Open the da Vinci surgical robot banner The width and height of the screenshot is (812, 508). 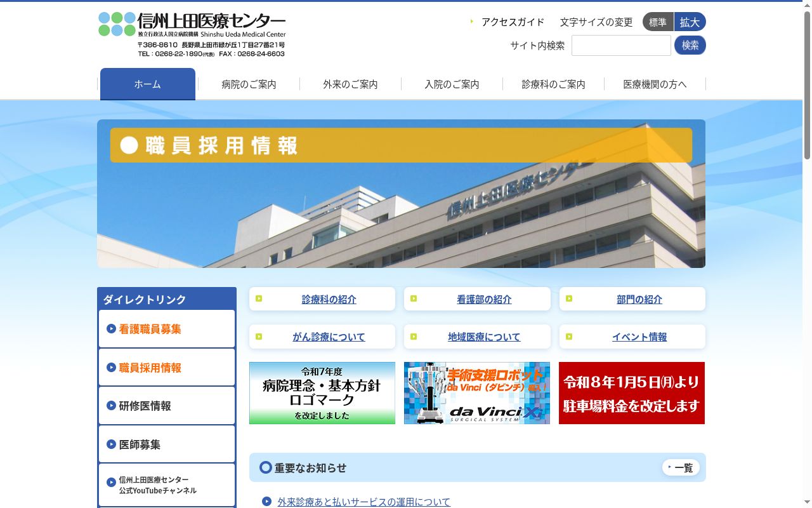[477, 393]
